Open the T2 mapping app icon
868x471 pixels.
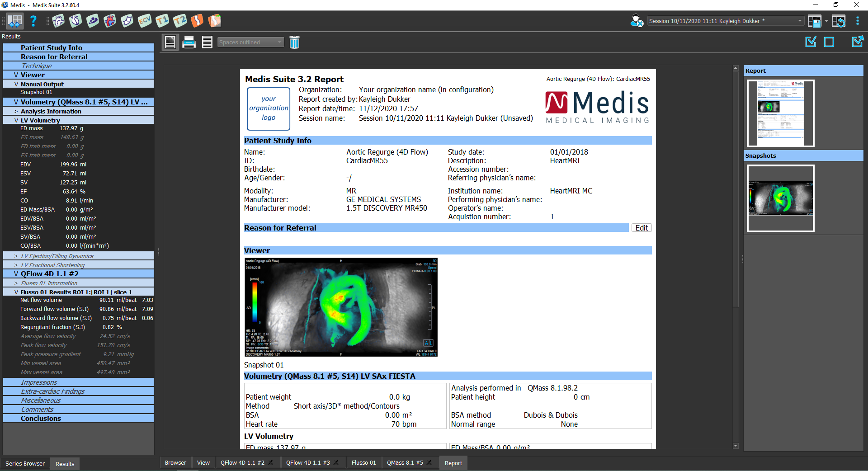pyautogui.click(x=180, y=21)
